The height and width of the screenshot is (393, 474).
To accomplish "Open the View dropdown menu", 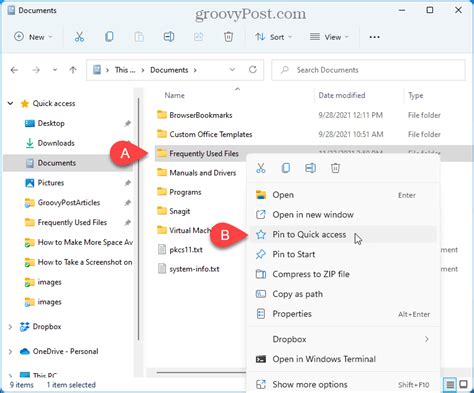I will 329,37.
